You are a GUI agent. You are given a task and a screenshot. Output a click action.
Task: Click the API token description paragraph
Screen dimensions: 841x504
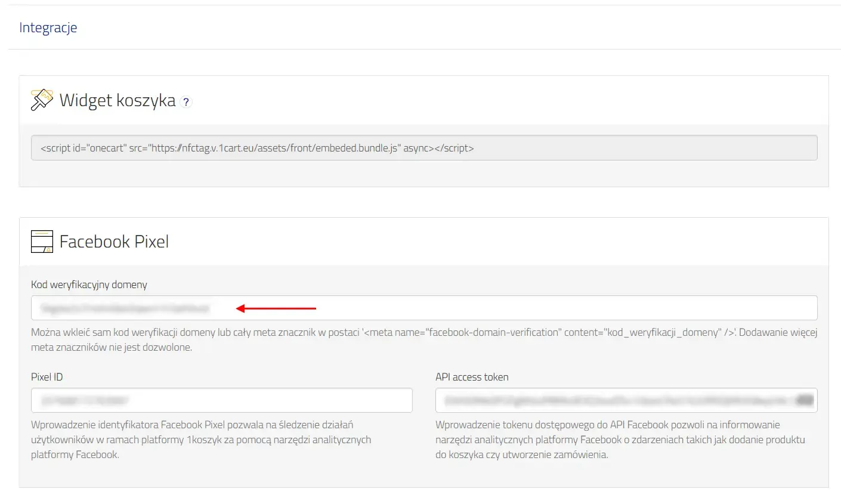pos(620,440)
